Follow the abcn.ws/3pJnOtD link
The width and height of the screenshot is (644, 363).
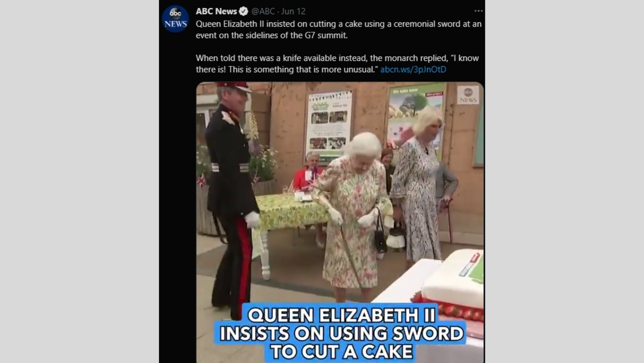[413, 70]
